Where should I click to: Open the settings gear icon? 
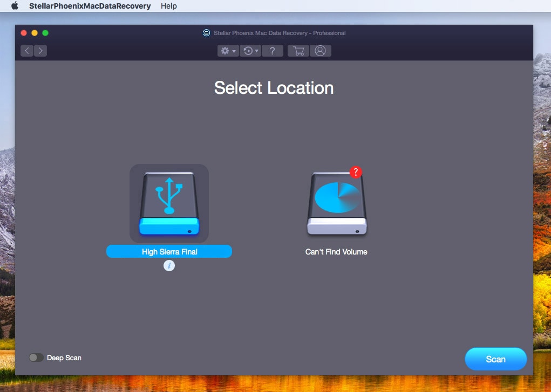coord(225,50)
